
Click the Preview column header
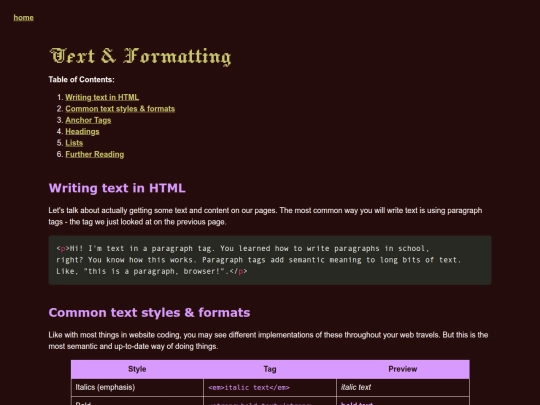(x=403, y=369)
